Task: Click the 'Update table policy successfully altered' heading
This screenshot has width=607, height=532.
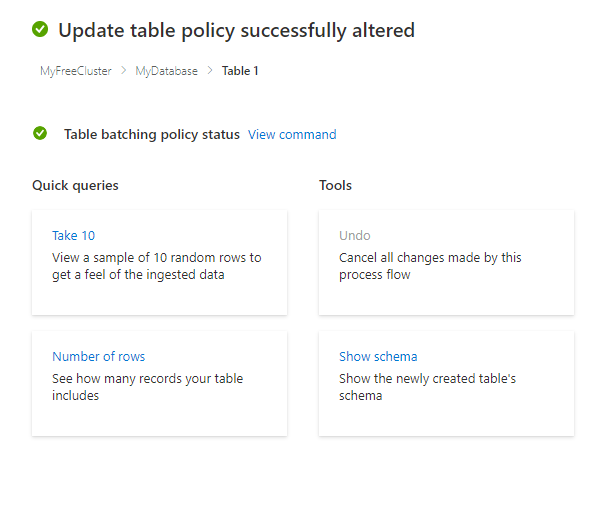Action: (236, 30)
